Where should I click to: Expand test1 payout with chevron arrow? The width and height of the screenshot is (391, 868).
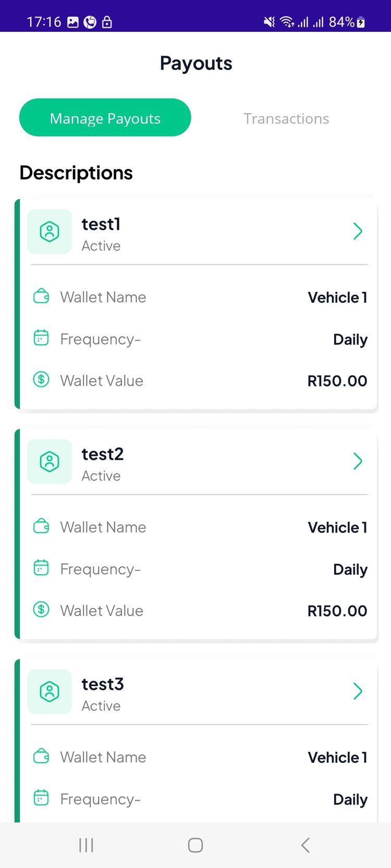[x=358, y=231]
